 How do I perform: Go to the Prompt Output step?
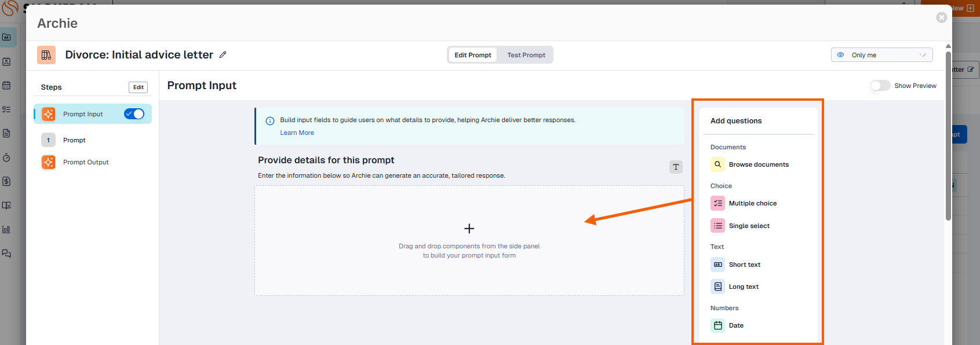[86, 162]
